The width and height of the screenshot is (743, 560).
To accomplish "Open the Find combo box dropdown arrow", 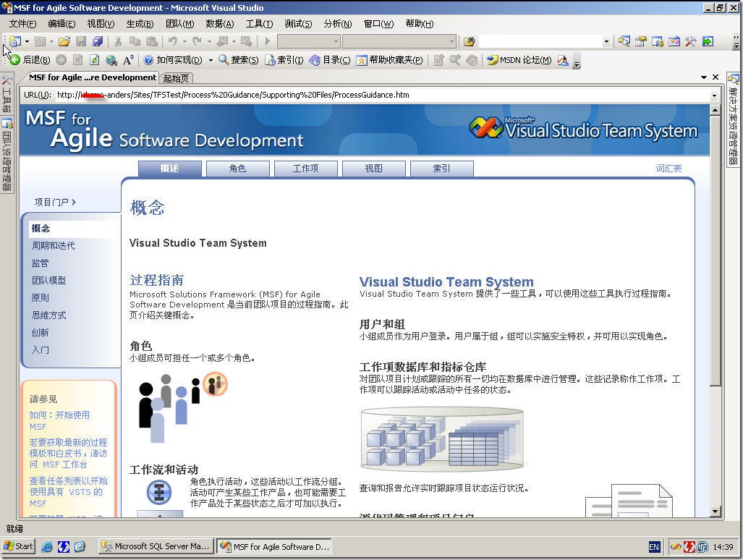I will coord(606,42).
